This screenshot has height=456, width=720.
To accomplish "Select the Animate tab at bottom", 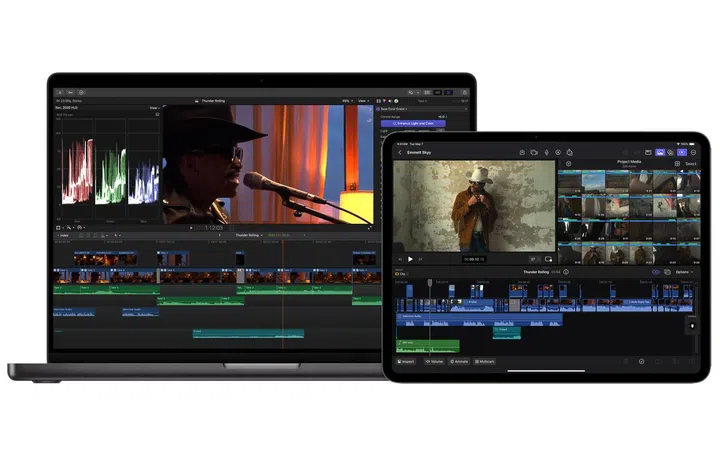I will point(459,361).
